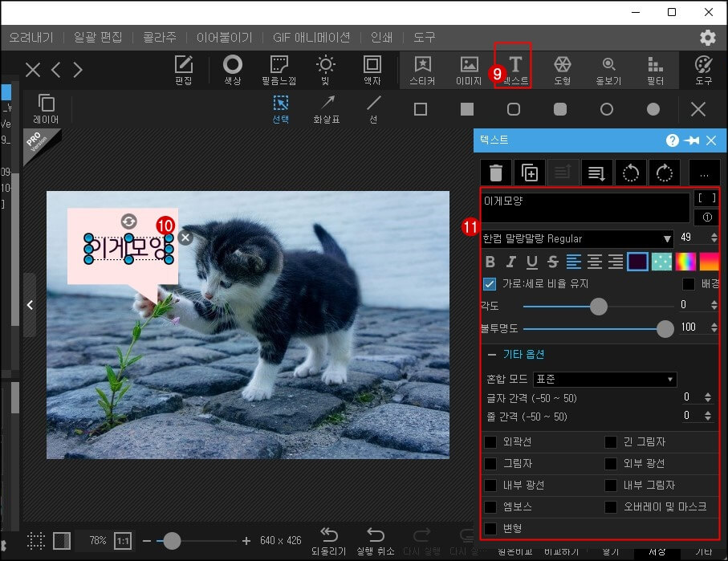The height and width of the screenshot is (561, 728).
Task: Enable the 오버레이 및 마스크 checkbox
Action: pos(611,506)
